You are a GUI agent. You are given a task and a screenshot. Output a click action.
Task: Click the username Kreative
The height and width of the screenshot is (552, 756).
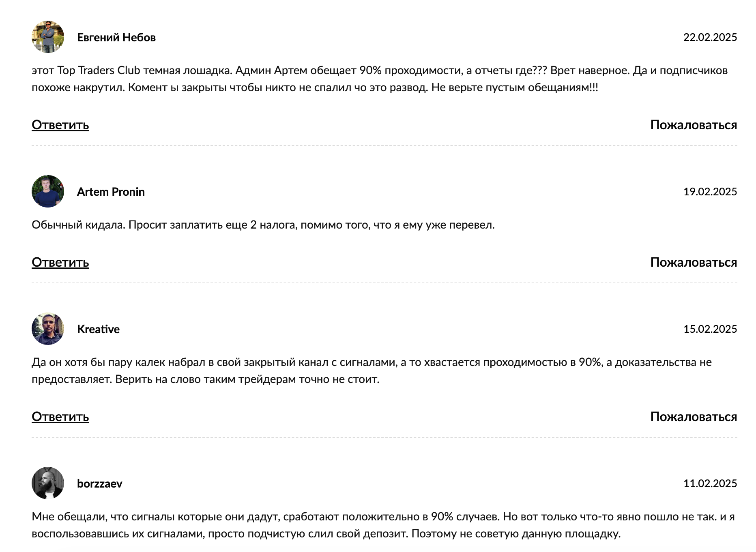click(x=98, y=329)
